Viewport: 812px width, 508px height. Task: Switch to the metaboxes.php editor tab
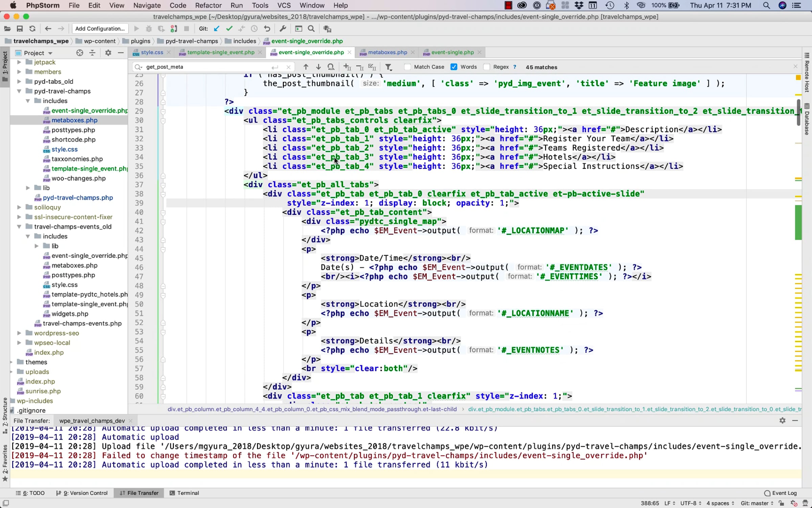click(x=387, y=52)
